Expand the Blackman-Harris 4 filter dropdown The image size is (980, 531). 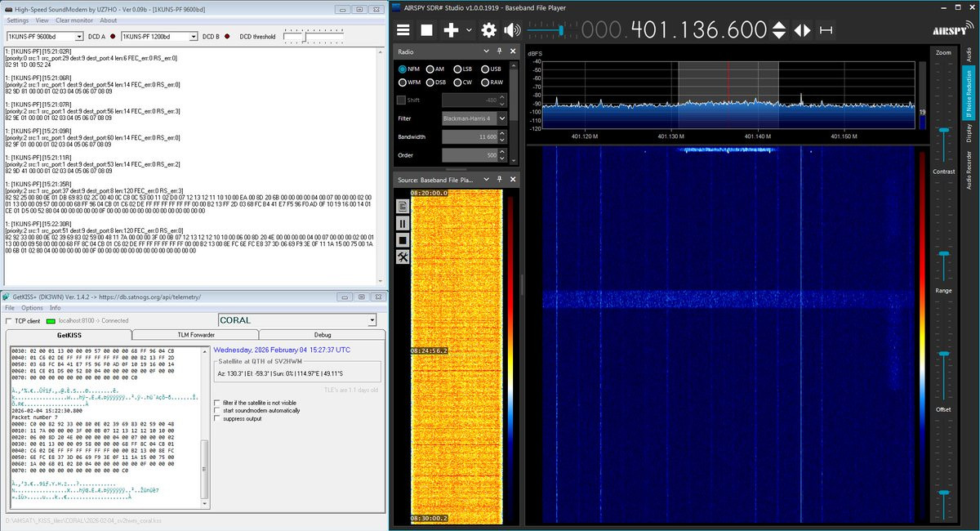coord(502,118)
